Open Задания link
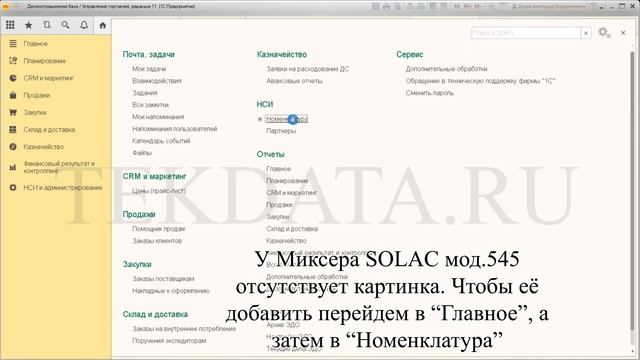The height and width of the screenshot is (360, 640). [x=144, y=93]
